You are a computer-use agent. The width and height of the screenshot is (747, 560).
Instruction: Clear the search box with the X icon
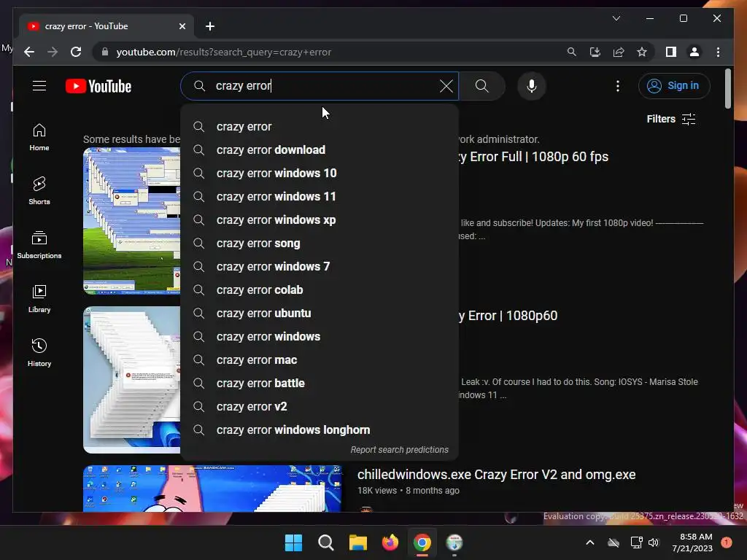(x=446, y=86)
